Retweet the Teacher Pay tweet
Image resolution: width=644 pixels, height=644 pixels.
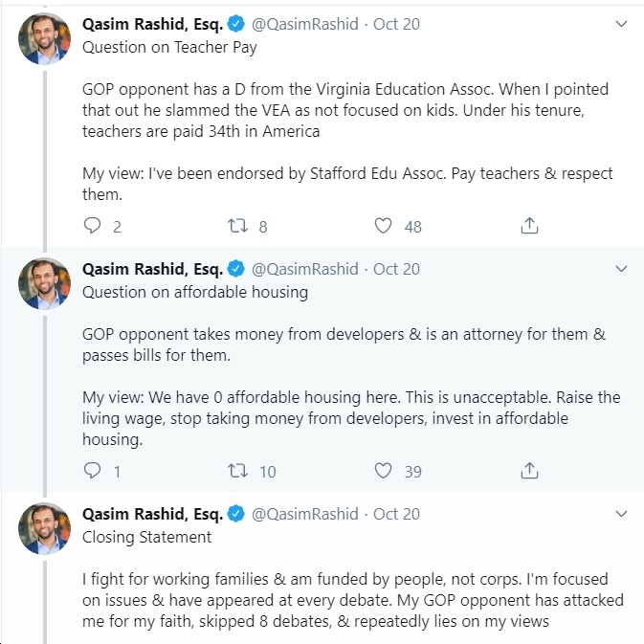pos(238,226)
